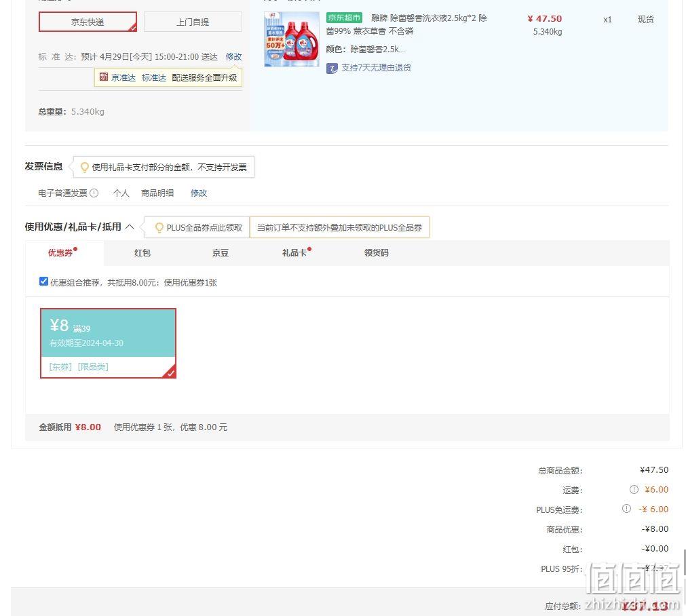Open the 京准达 service link
Screen dimensions: 686x616
tap(123, 78)
